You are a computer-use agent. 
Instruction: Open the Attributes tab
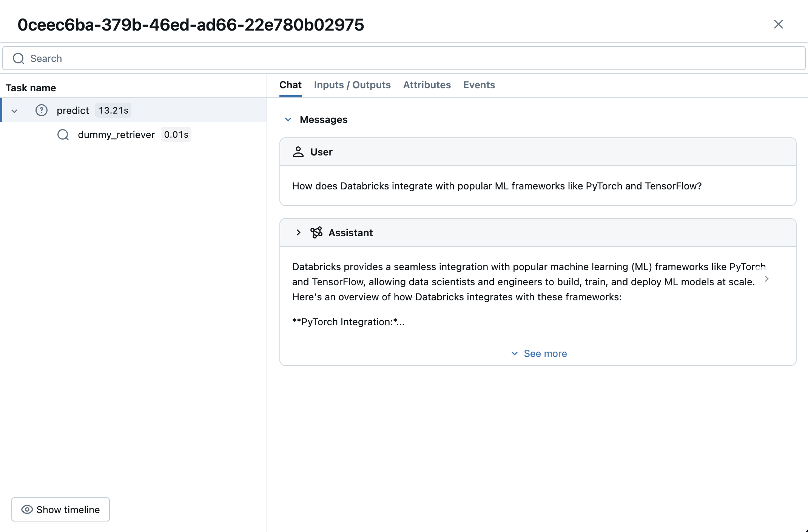(x=427, y=85)
